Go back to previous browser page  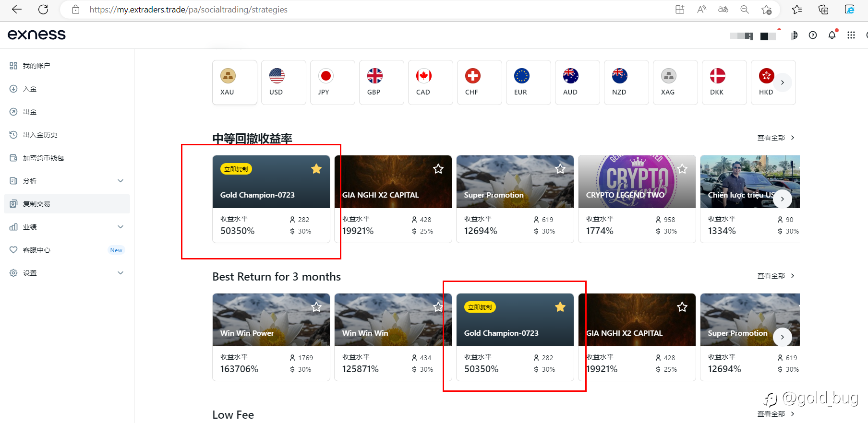coord(17,9)
